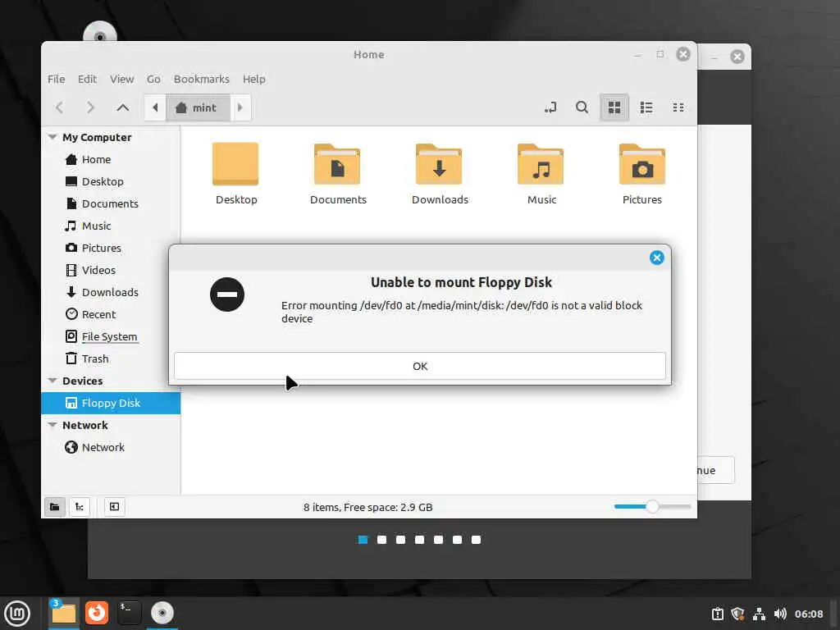
Task: Open the View menu
Action: coord(122,80)
